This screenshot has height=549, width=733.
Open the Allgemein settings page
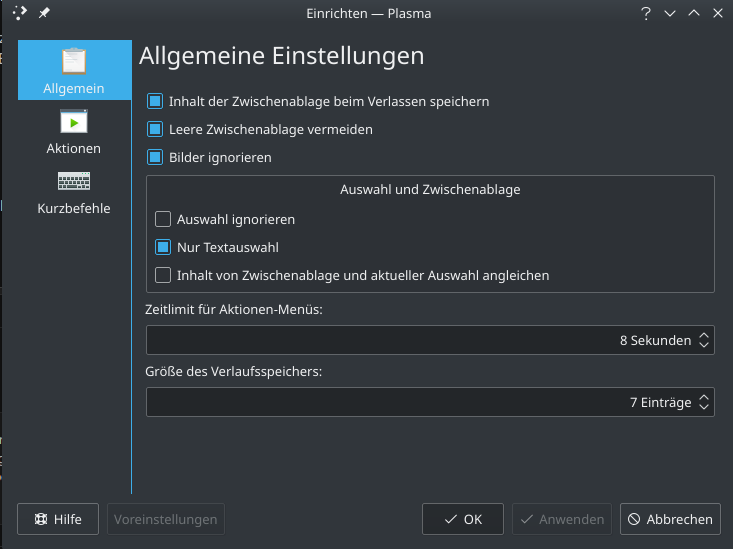pyautogui.click(x=74, y=70)
